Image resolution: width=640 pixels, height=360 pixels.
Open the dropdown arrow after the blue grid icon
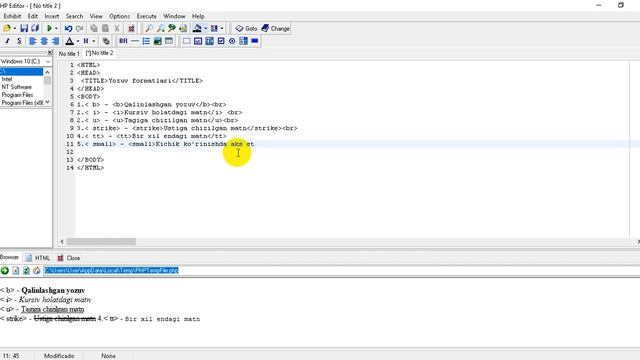222,28
